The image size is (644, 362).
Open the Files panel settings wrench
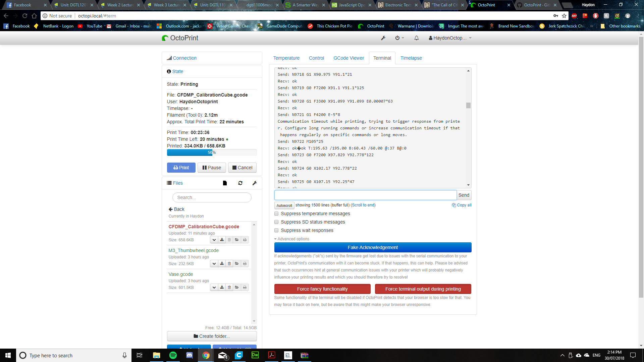[255, 183]
